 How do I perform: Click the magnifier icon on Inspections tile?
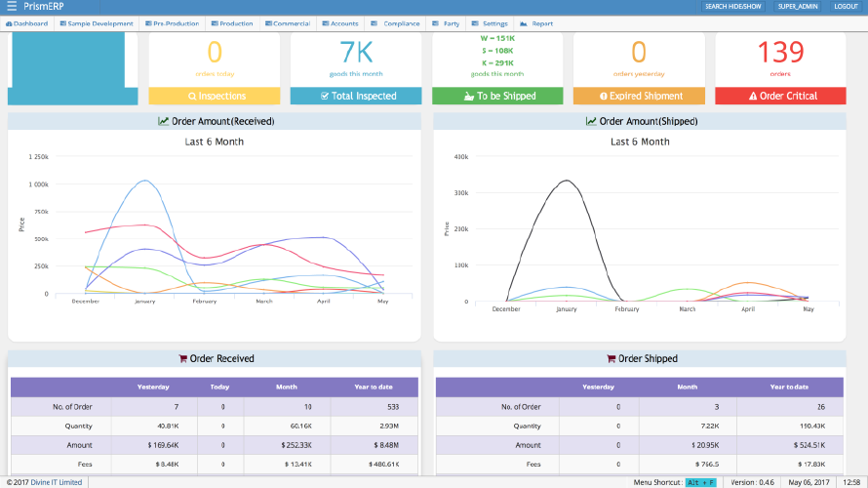tap(193, 97)
